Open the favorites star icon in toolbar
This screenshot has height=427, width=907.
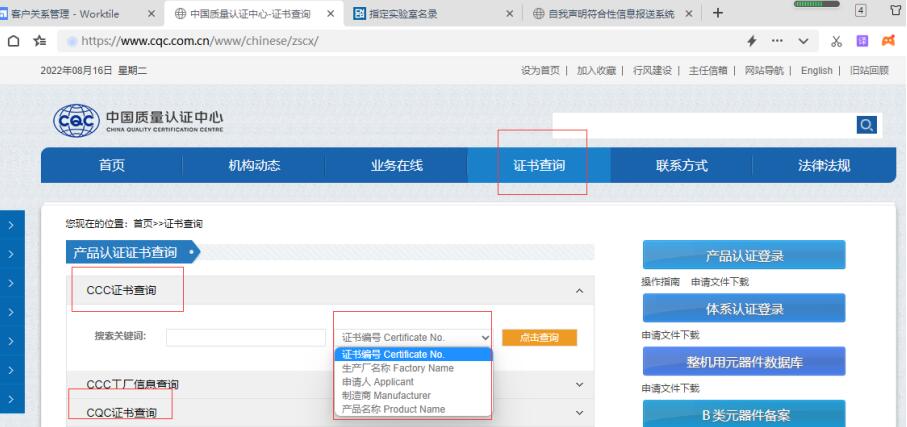pos(38,38)
